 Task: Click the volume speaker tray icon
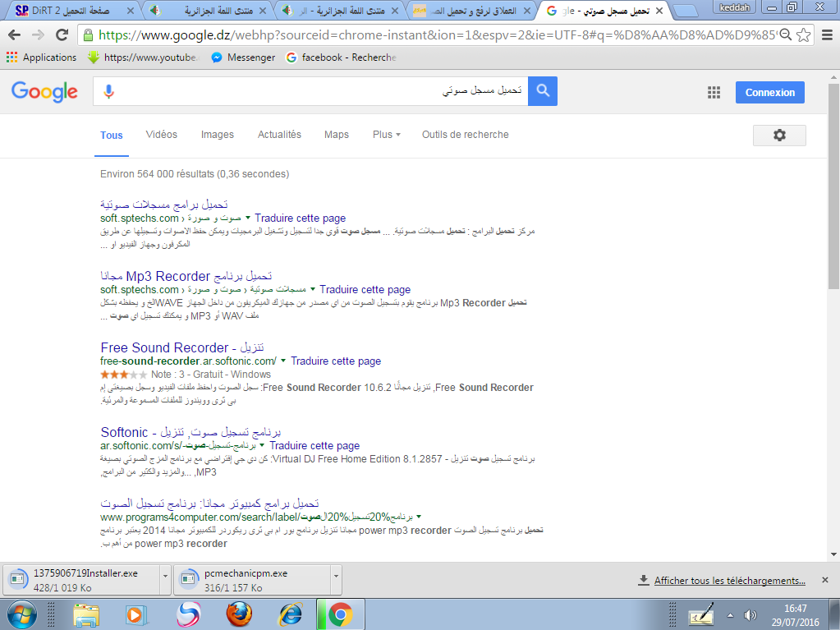[750, 614]
